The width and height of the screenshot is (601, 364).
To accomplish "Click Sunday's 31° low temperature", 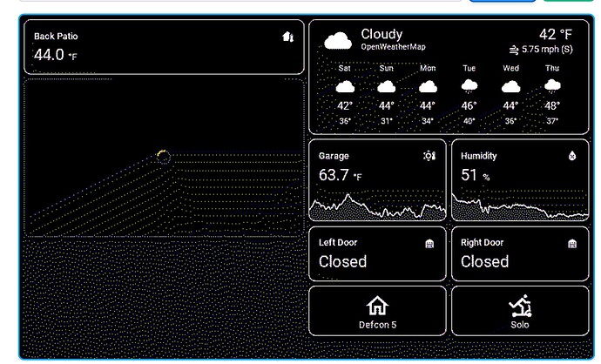I will pyautogui.click(x=387, y=121).
